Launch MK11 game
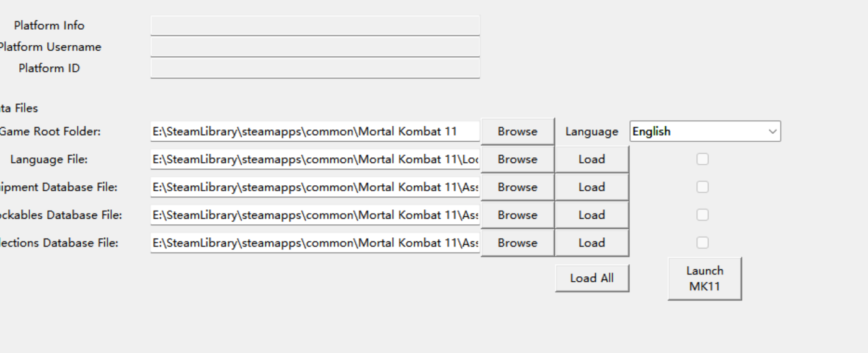 [704, 279]
